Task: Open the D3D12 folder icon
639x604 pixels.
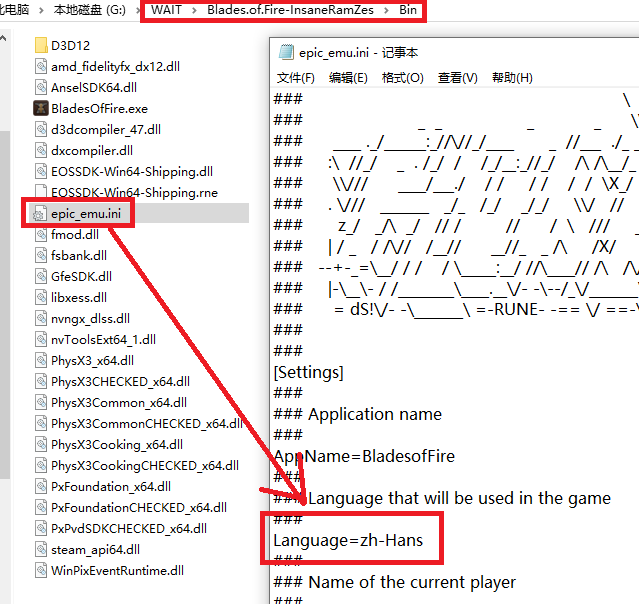Action: coord(41,45)
